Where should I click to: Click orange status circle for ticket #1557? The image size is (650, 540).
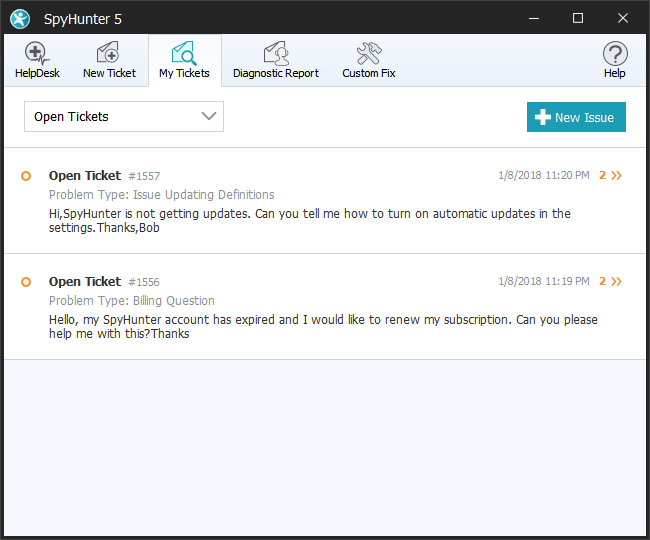click(x=26, y=176)
